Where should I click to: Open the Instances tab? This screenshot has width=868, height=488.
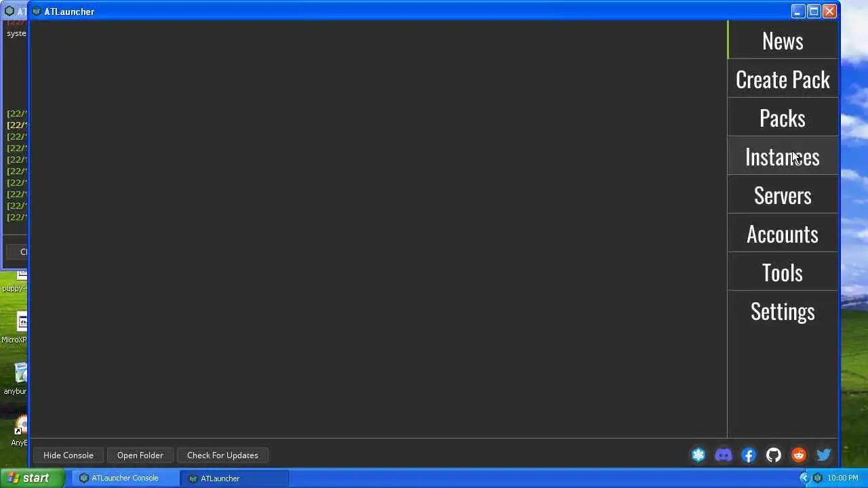click(783, 157)
